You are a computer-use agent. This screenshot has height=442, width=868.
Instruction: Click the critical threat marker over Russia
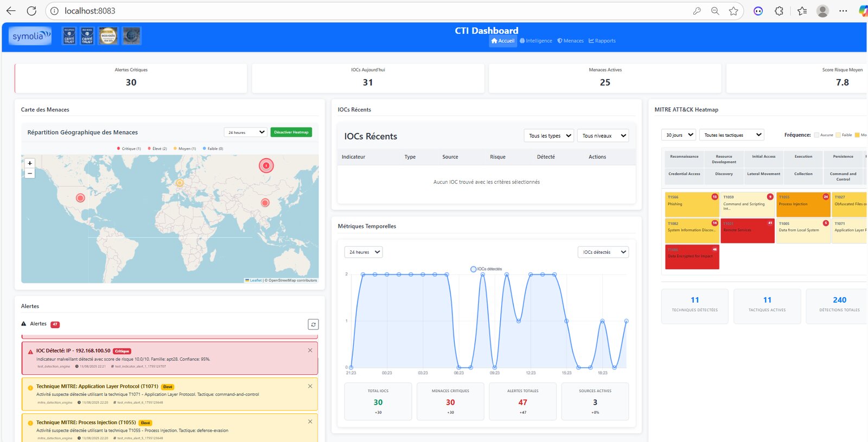pos(266,165)
